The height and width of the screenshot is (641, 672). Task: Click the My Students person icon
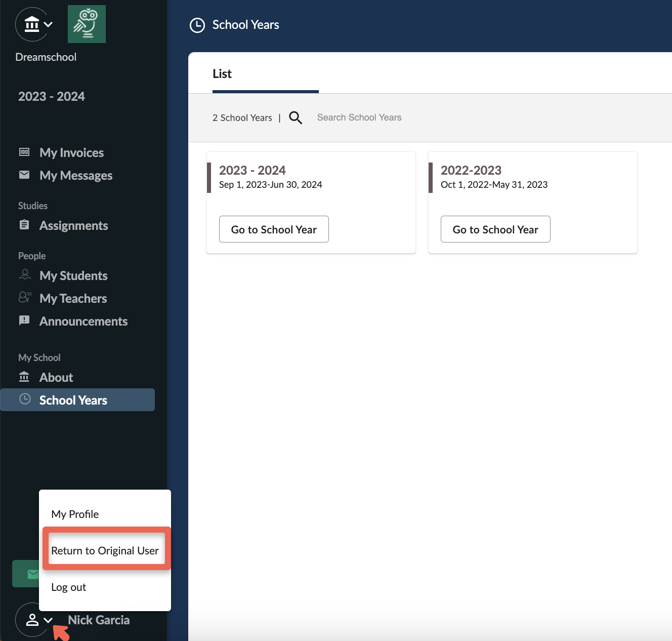[24, 274]
